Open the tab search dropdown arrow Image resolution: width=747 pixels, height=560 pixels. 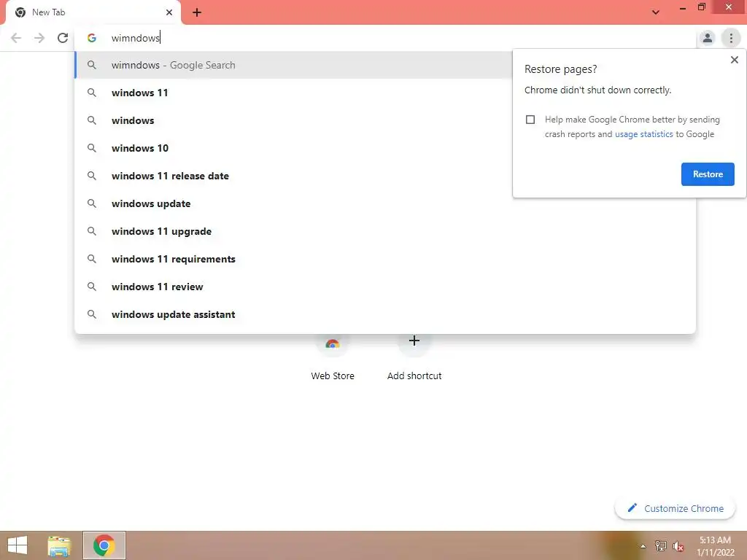click(x=656, y=12)
